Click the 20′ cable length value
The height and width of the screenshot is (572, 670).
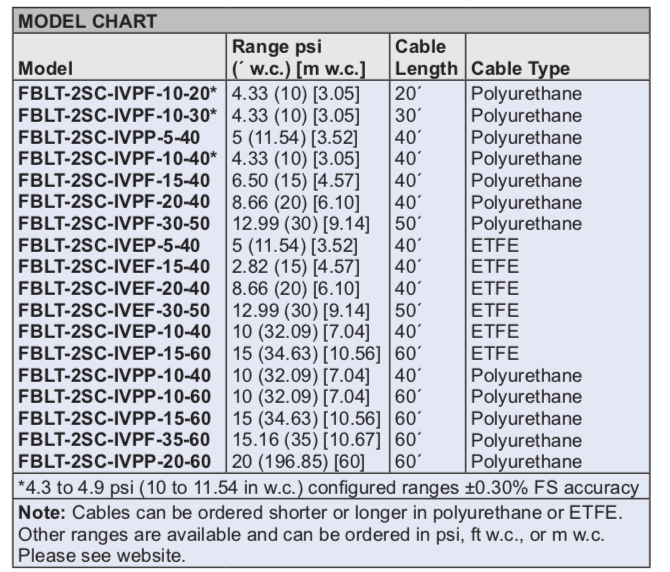(406, 94)
